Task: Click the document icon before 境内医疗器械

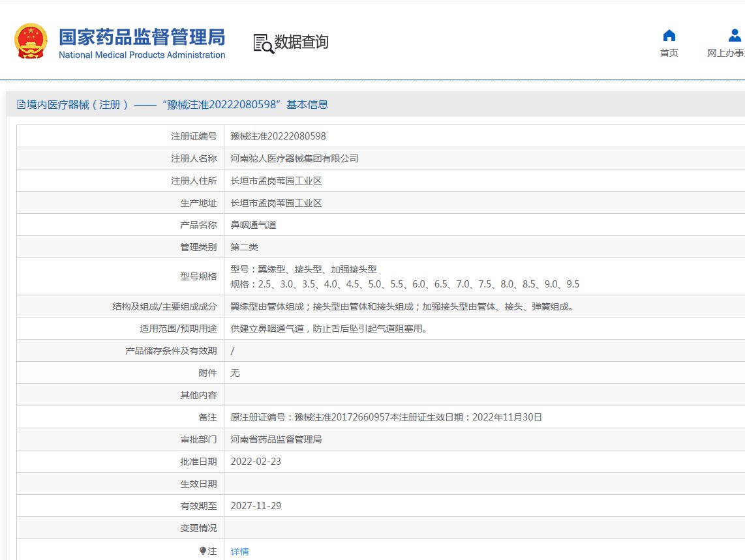Action: (x=21, y=104)
